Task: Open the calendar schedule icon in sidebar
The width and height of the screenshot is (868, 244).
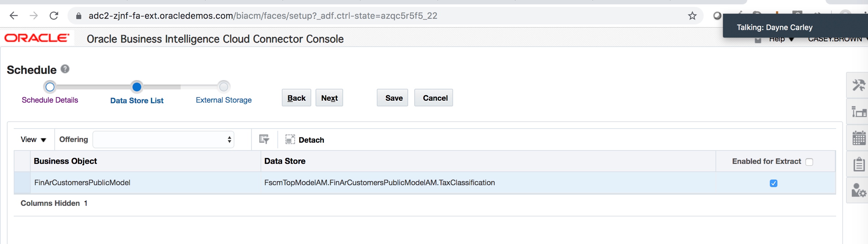Action: pos(858,138)
